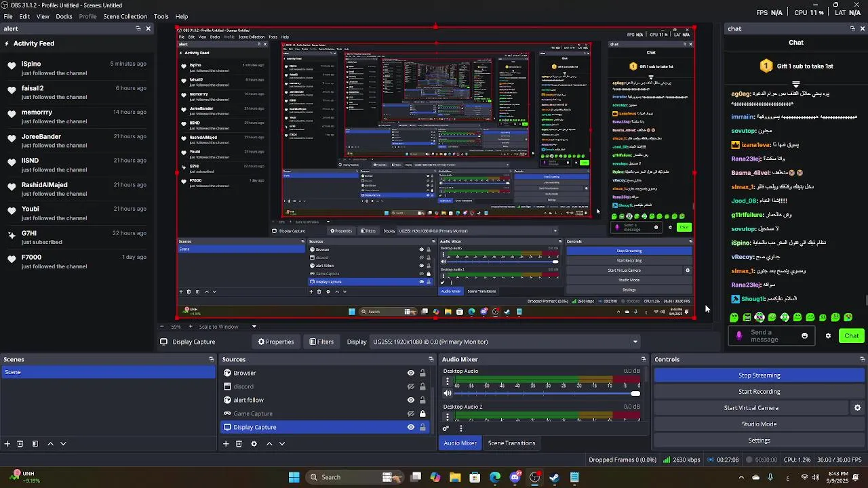Open Virtual Camera settings gear

click(857, 408)
